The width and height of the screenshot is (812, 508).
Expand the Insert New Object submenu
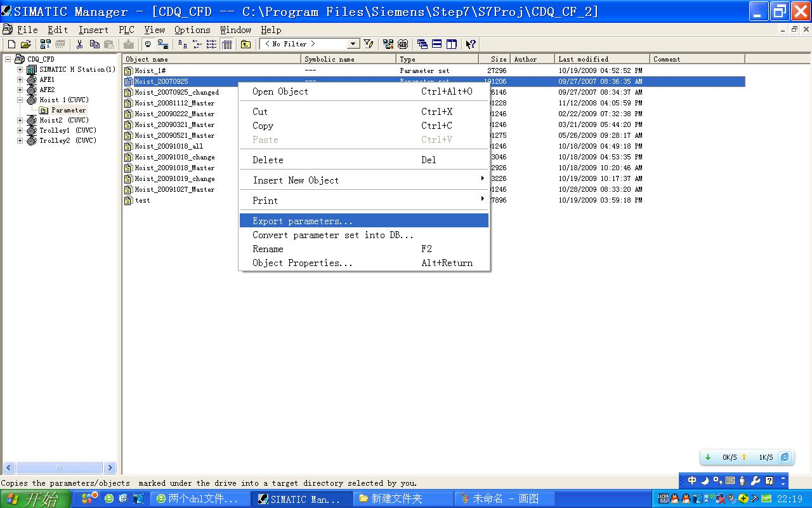tap(364, 180)
